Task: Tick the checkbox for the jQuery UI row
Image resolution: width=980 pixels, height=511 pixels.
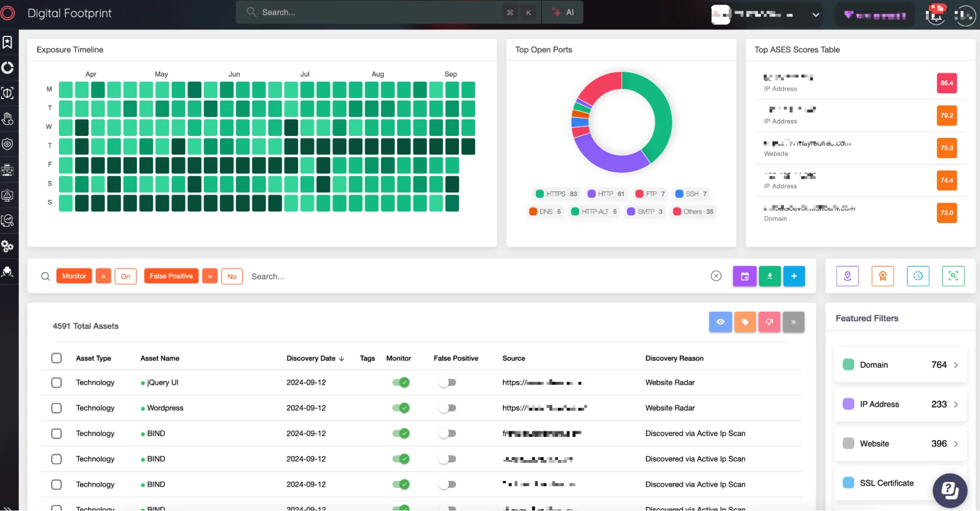Action: (56, 383)
